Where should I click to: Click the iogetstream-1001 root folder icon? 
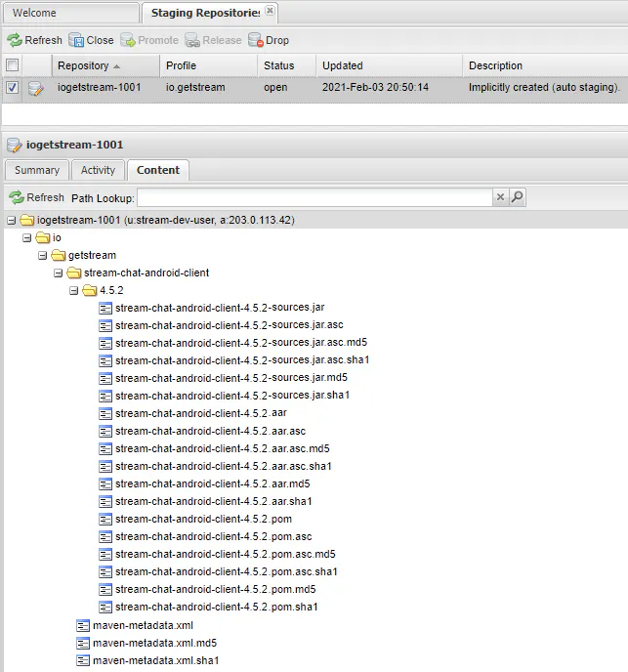pyautogui.click(x=27, y=220)
